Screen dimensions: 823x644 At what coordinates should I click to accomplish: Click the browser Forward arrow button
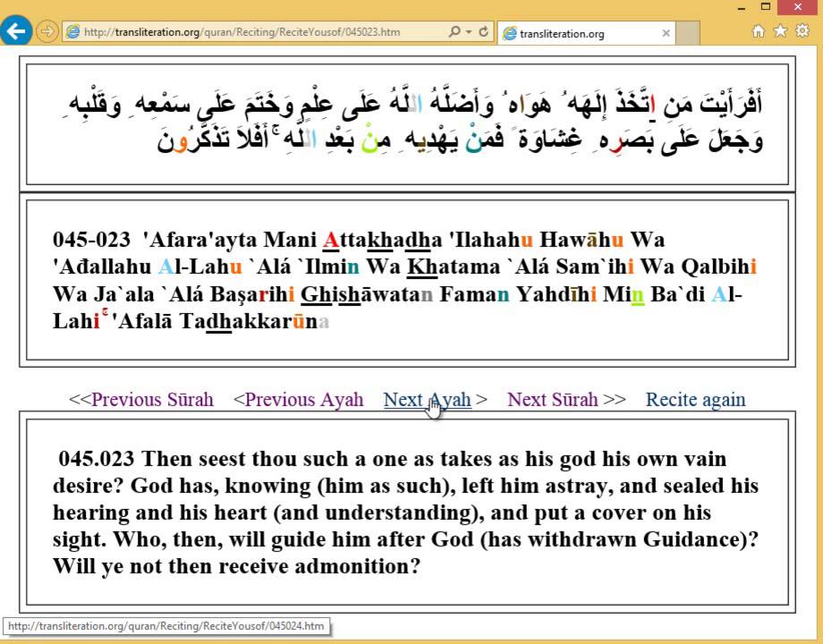click(47, 31)
